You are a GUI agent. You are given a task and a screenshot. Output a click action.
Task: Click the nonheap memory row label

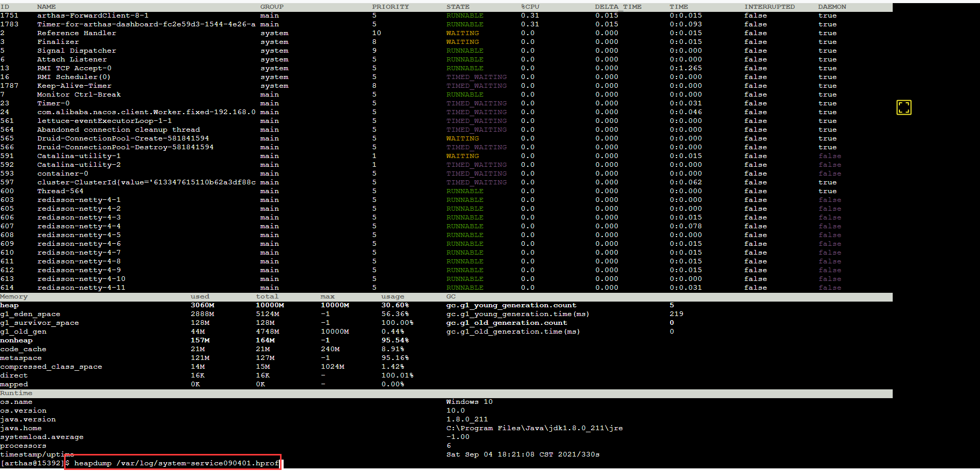16,340
